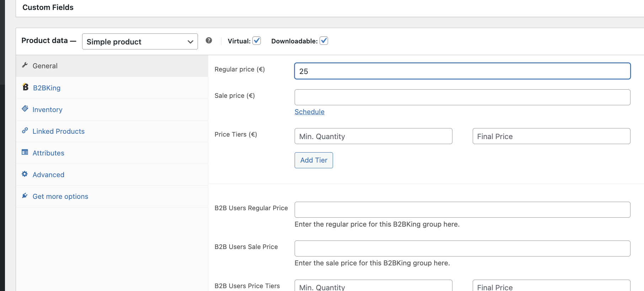Click the 'Regular price (€)' label

click(x=240, y=69)
